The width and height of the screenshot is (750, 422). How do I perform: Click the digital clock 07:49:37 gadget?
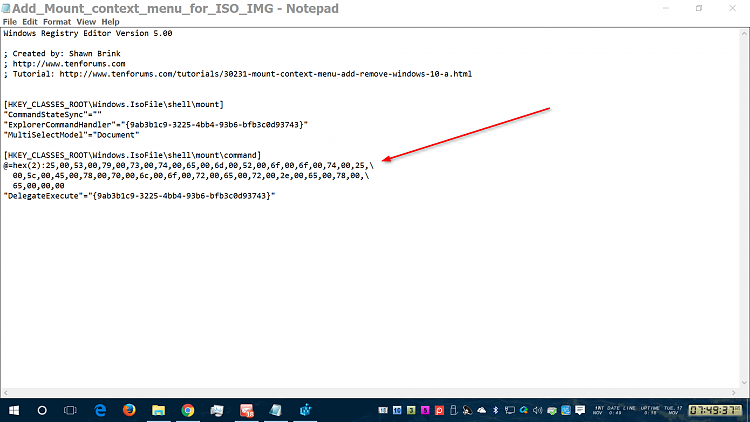(715, 411)
